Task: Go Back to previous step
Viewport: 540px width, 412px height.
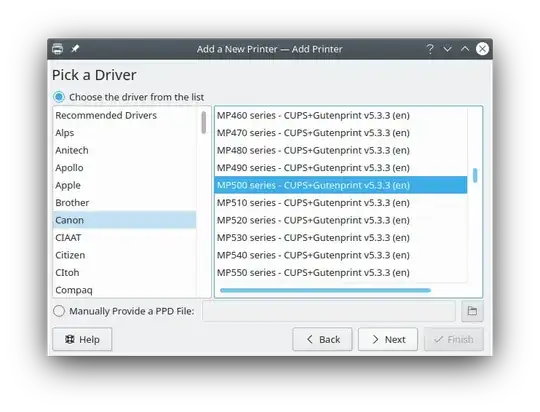Action: 322,339
